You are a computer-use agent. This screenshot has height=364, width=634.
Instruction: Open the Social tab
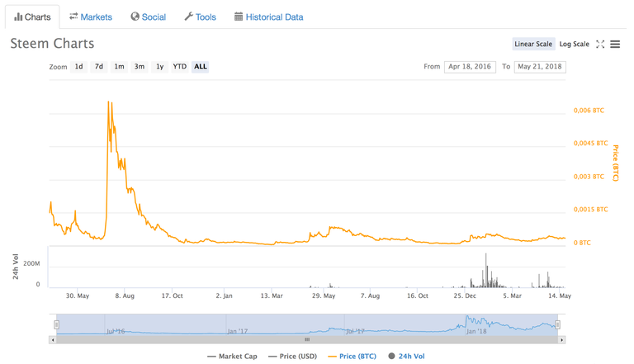point(149,17)
